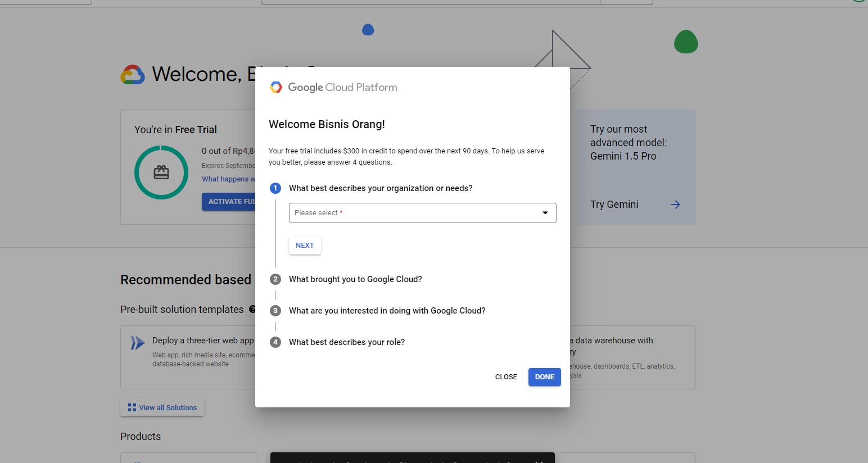868x463 pixels.
Task: Open the organization needs dropdown
Action: [422, 213]
